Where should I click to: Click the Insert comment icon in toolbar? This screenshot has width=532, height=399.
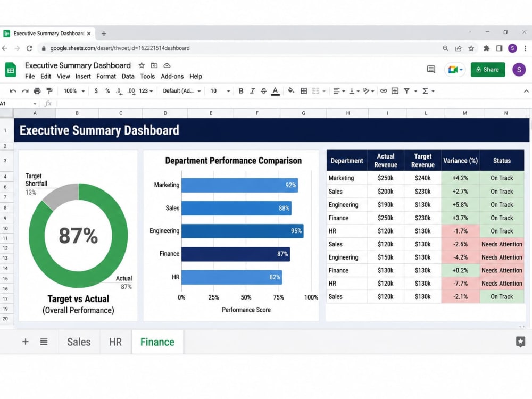tap(395, 91)
